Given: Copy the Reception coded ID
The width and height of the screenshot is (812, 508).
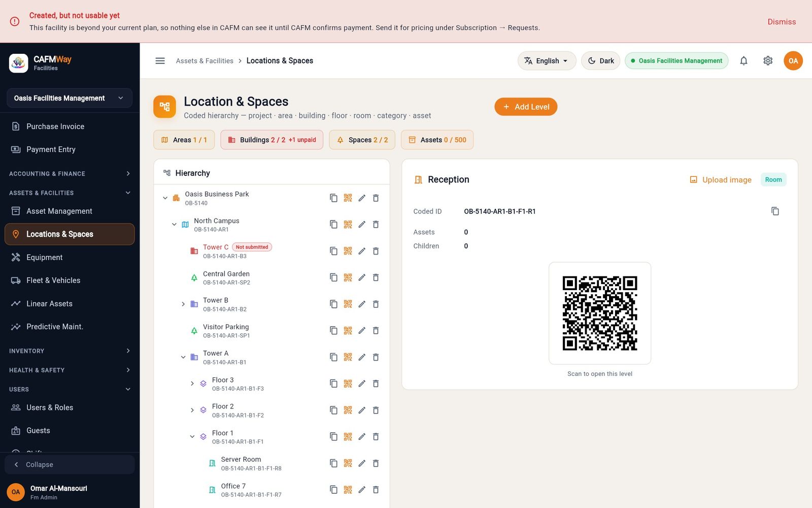Looking at the screenshot, I should point(775,211).
